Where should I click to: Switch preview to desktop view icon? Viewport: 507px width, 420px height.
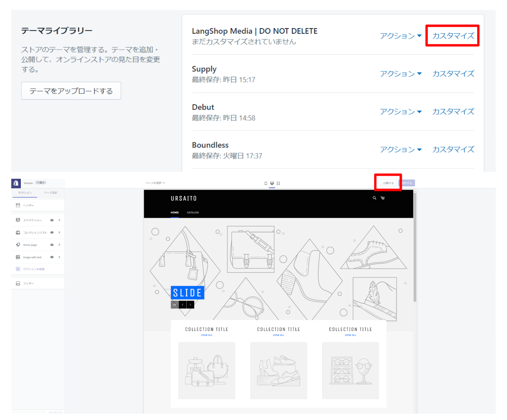click(272, 183)
